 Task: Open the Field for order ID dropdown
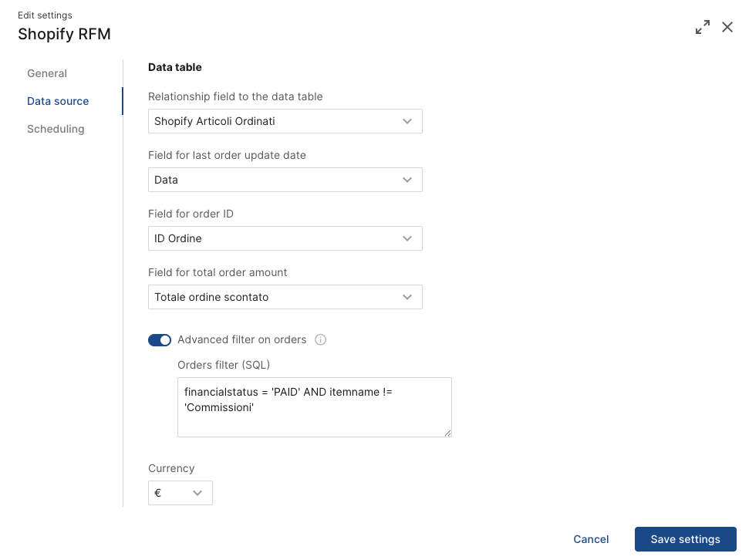285,238
